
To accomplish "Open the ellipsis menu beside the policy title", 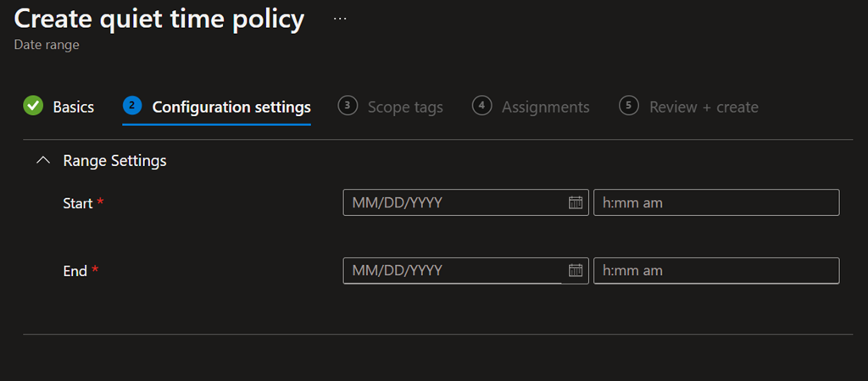I will tap(340, 19).
